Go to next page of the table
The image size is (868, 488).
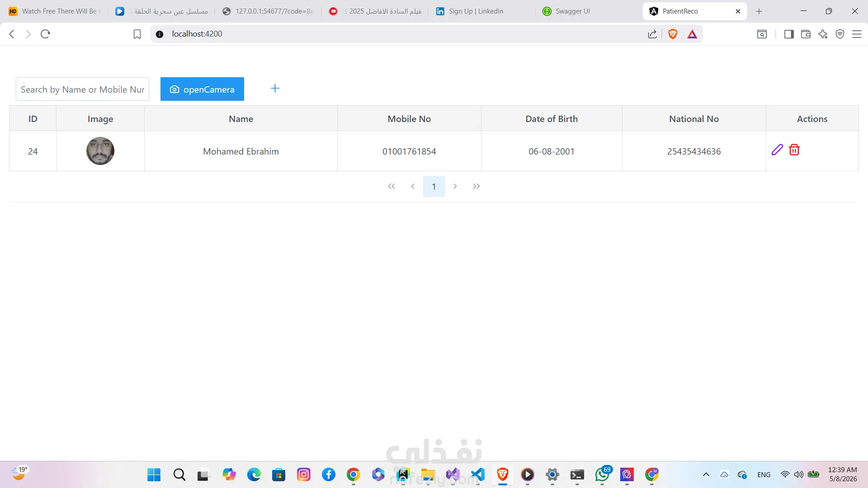(x=455, y=186)
